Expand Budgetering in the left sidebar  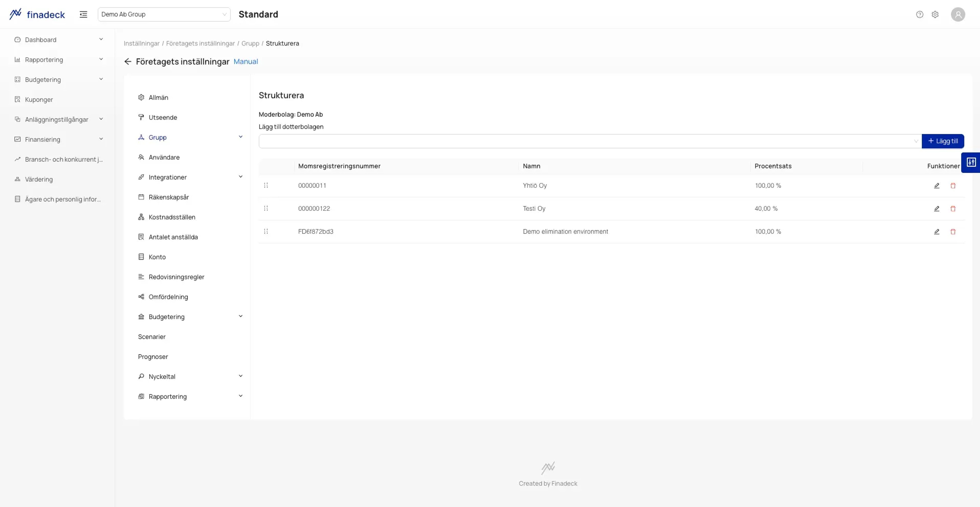[x=59, y=80]
